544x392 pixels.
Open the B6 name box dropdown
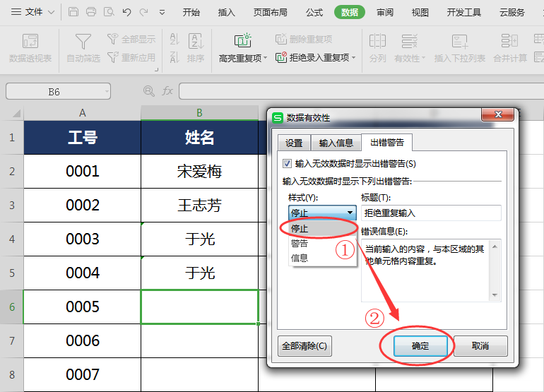[107, 92]
